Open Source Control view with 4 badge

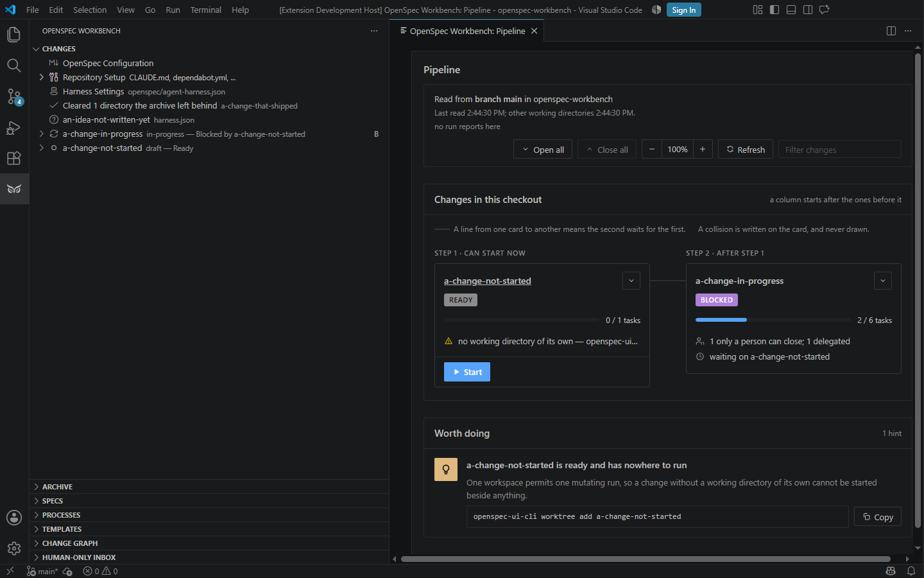[14, 96]
